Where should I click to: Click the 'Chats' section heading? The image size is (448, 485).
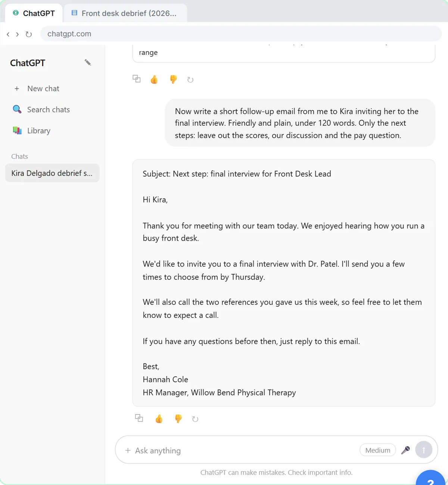point(19,156)
